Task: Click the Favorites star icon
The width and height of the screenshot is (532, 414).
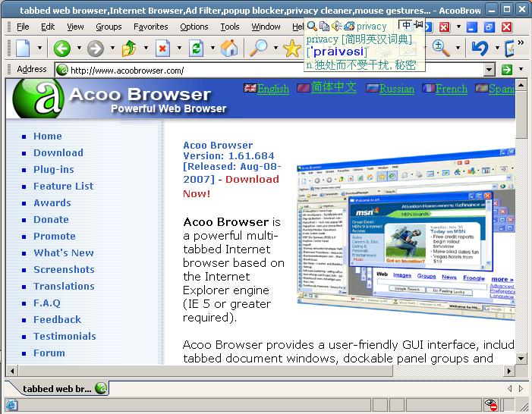Action: (291, 49)
